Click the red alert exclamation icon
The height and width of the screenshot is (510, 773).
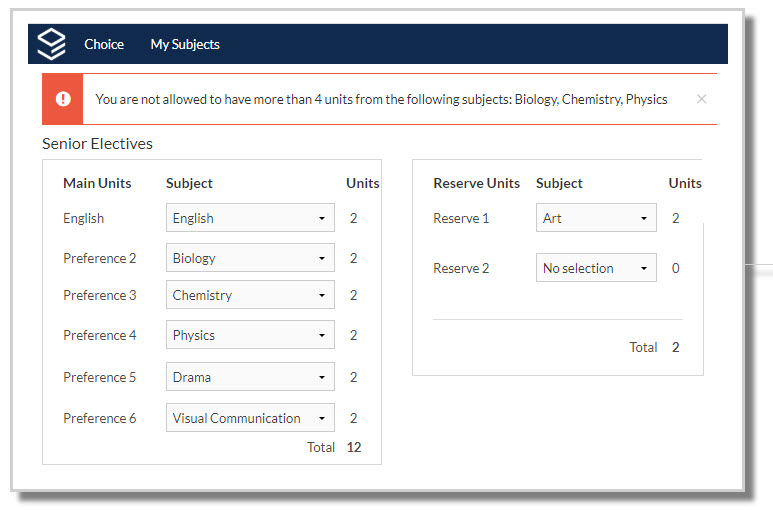tap(63, 99)
